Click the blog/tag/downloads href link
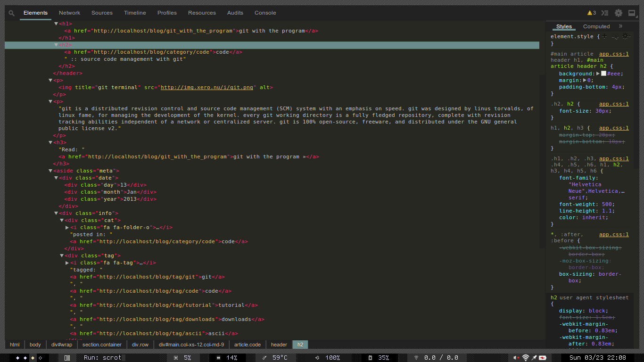The height and width of the screenshot is (362, 644). tap(157, 319)
